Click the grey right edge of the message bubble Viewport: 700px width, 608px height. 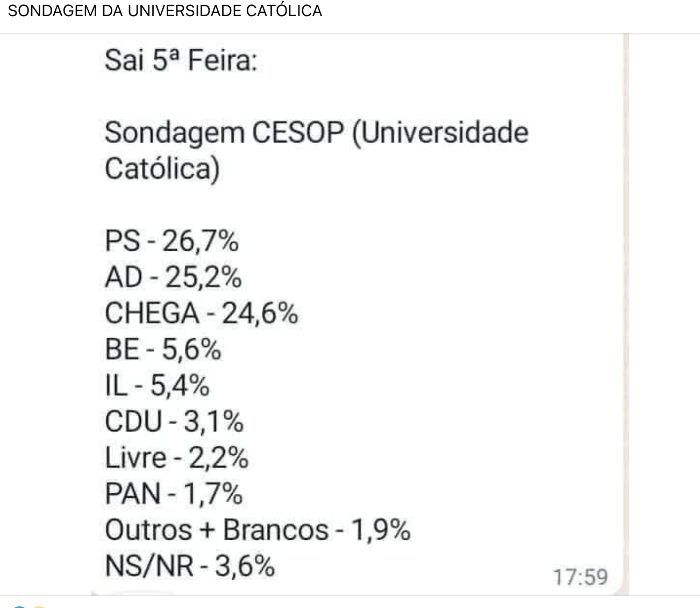(x=626, y=315)
